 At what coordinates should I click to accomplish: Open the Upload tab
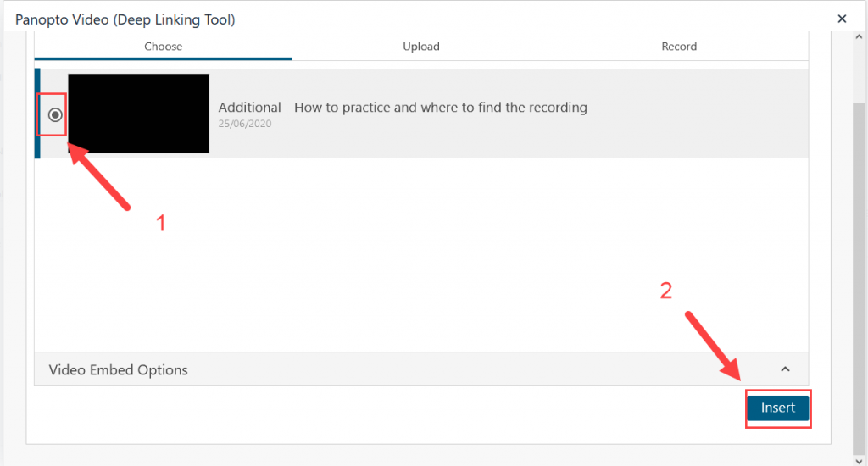pyautogui.click(x=420, y=47)
